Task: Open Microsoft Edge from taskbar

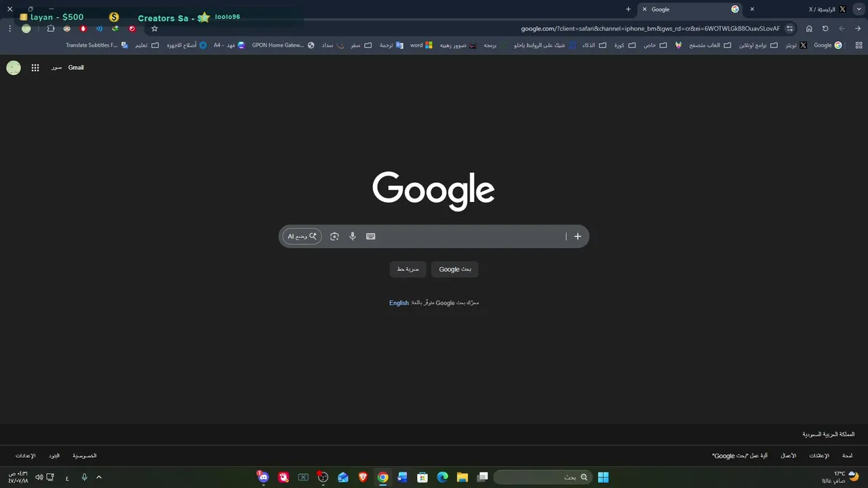Action: 442,477
